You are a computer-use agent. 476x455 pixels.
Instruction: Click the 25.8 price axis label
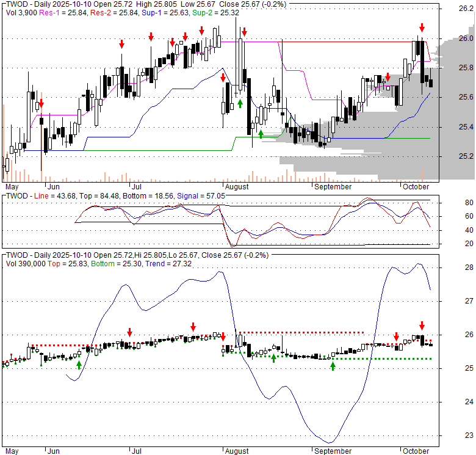pyautogui.click(x=466, y=67)
